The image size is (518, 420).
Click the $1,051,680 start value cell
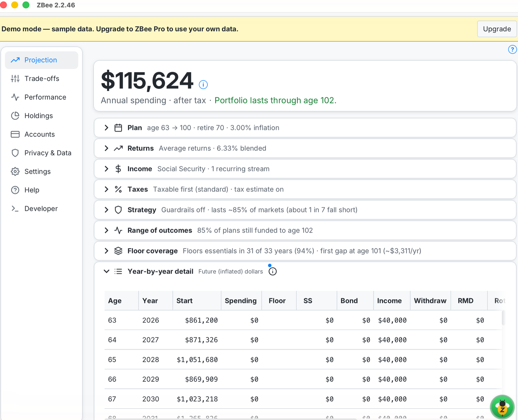pos(197,360)
